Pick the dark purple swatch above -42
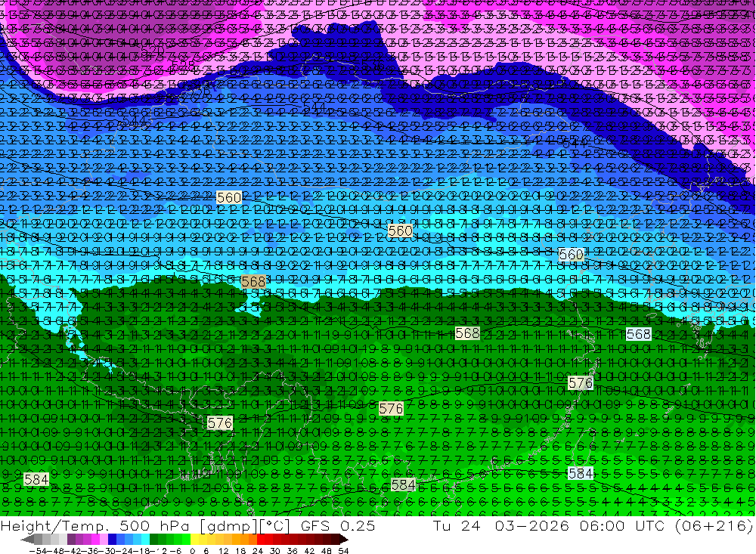The height and width of the screenshot is (554, 756). click(71, 540)
